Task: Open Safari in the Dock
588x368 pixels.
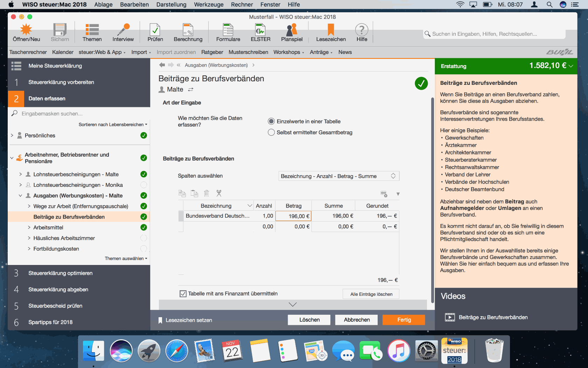Action: [x=177, y=351]
